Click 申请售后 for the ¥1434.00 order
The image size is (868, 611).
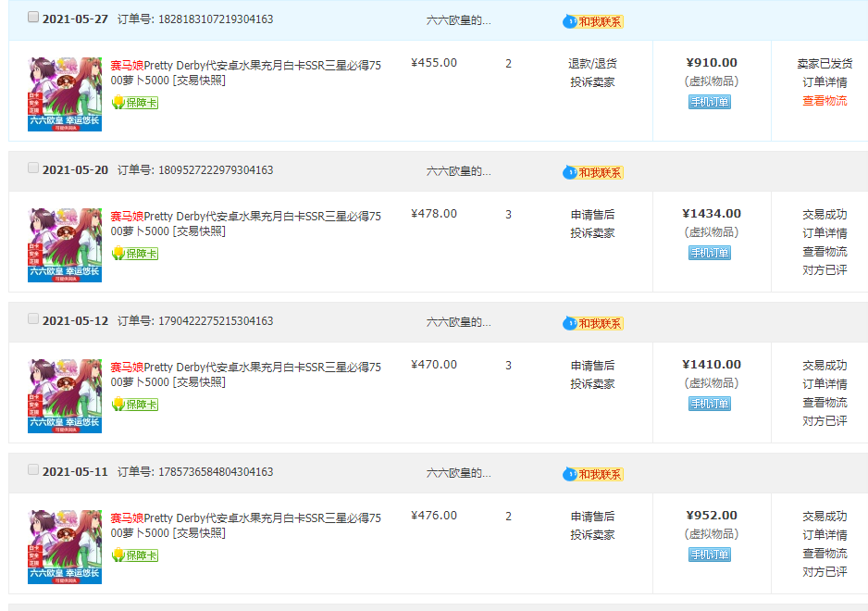pos(592,215)
